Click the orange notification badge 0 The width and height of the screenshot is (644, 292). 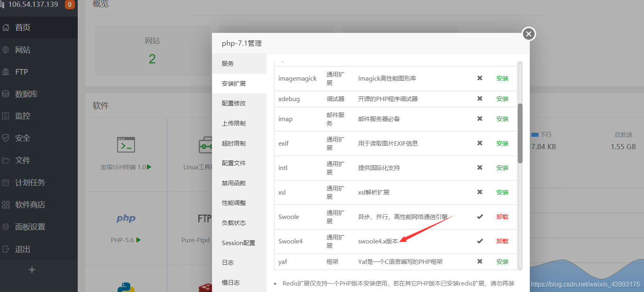(70, 4)
